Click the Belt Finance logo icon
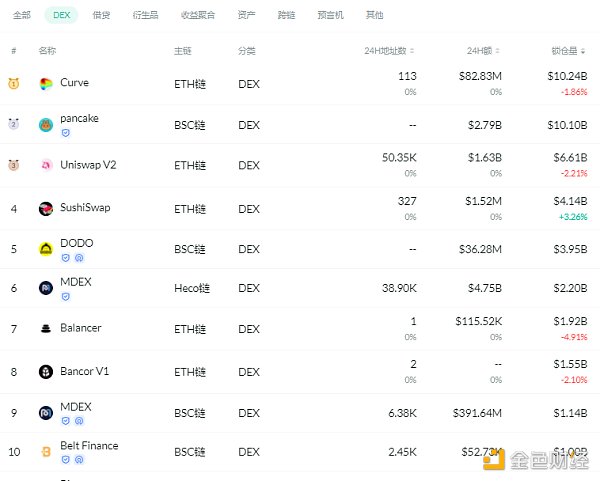 pyautogui.click(x=46, y=452)
